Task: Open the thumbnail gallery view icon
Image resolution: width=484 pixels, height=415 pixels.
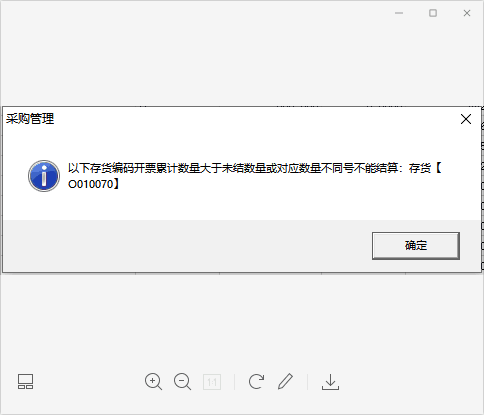Action: (x=25, y=382)
